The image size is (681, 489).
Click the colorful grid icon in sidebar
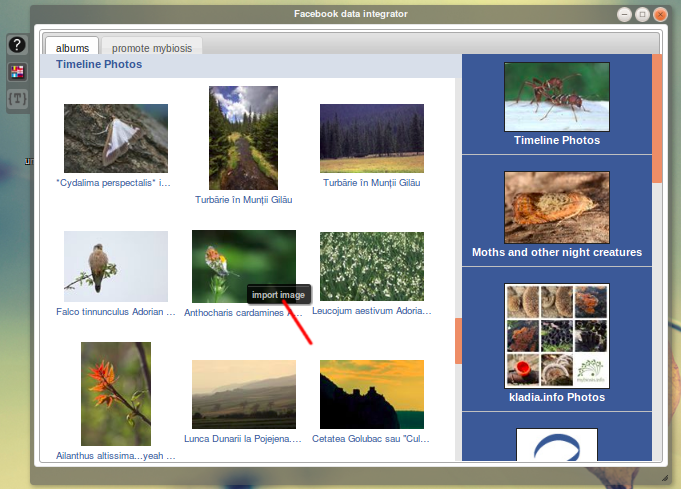click(x=17, y=72)
